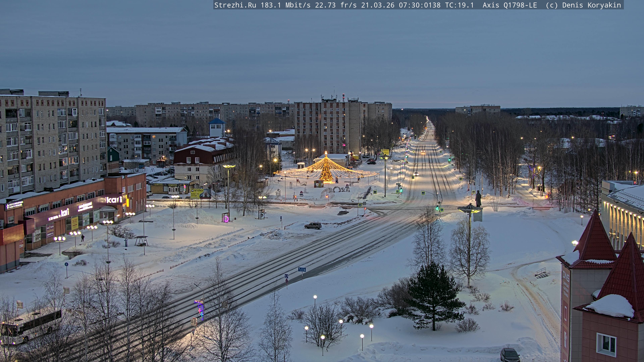The width and height of the screenshot is (644, 362).
Task: Click the pedestrian near the shop lamps
Action: tap(83, 238)
